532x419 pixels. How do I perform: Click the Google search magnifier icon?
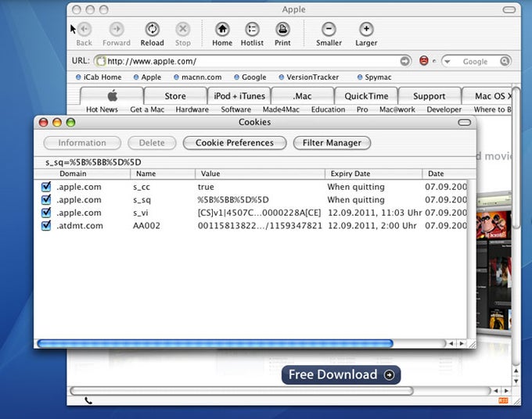tap(505, 61)
